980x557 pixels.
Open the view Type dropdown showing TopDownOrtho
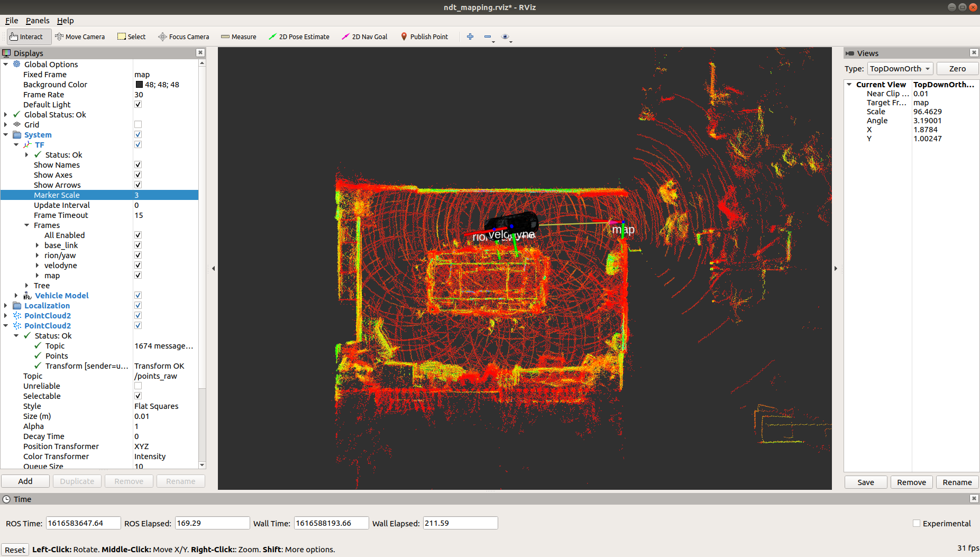click(900, 68)
